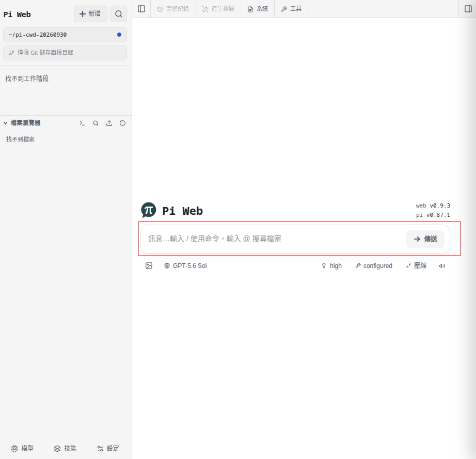
Task: Refresh the file browser list
Action: pyautogui.click(x=122, y=123)
